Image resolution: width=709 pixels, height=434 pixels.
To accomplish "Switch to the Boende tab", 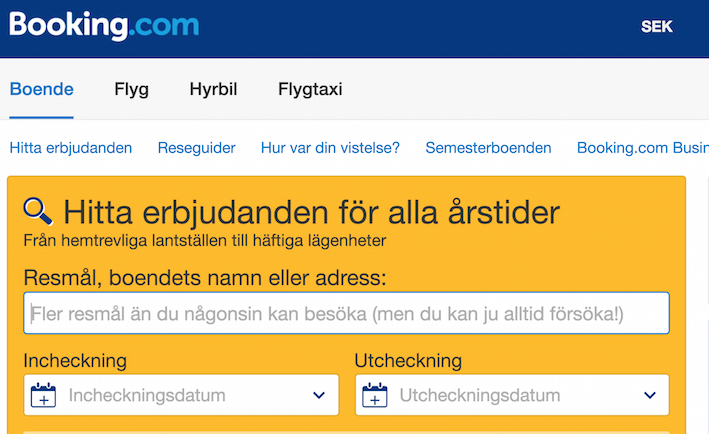I will (x=42, y=89).
